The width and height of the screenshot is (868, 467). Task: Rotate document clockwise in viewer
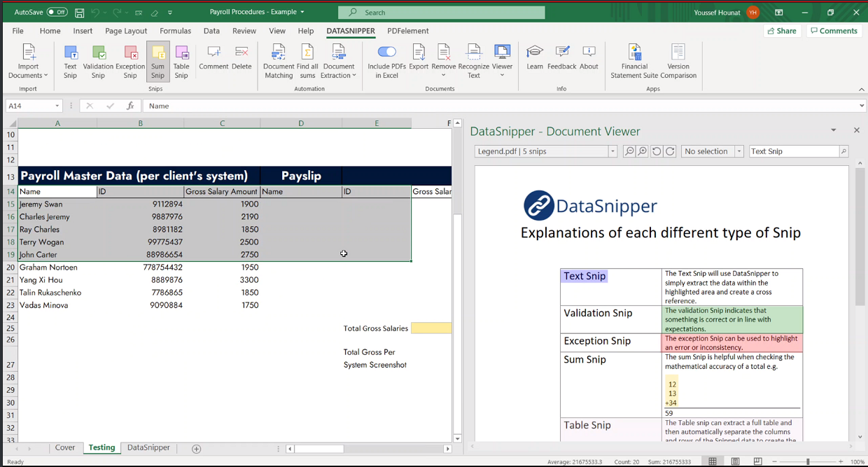(670, 151)
